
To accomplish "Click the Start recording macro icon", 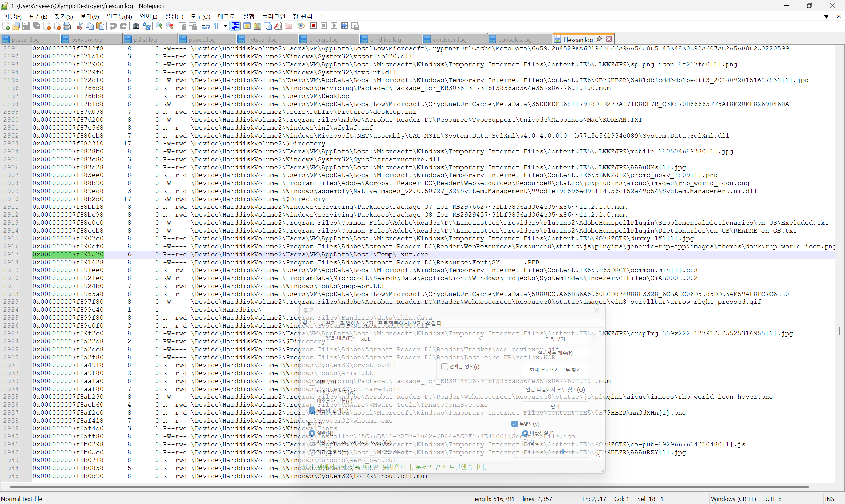I will pyautogui.click(x=314, y=26).
